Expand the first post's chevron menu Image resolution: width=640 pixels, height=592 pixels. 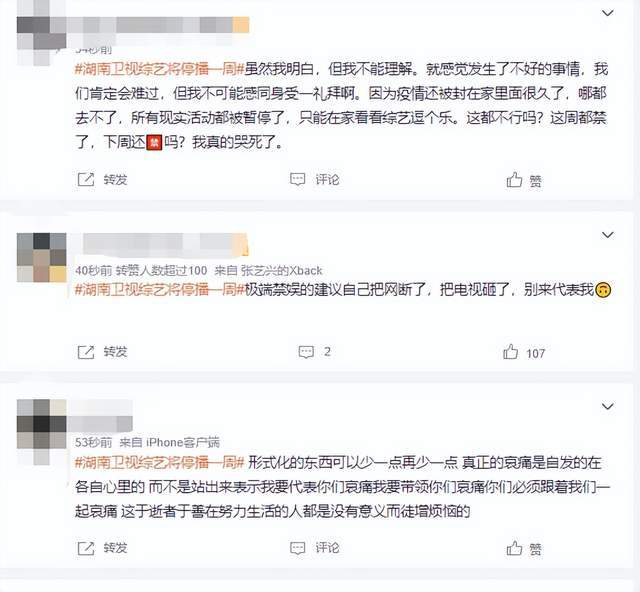(608, 13)
